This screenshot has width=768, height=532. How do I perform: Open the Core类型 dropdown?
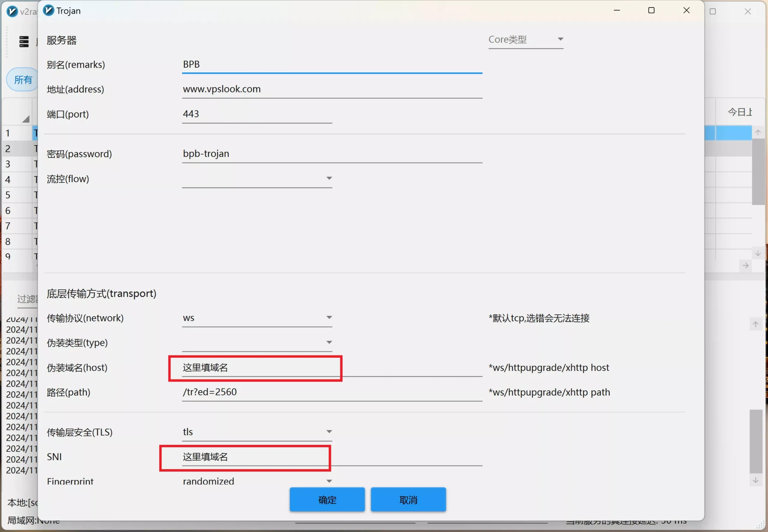click(526, 40)
